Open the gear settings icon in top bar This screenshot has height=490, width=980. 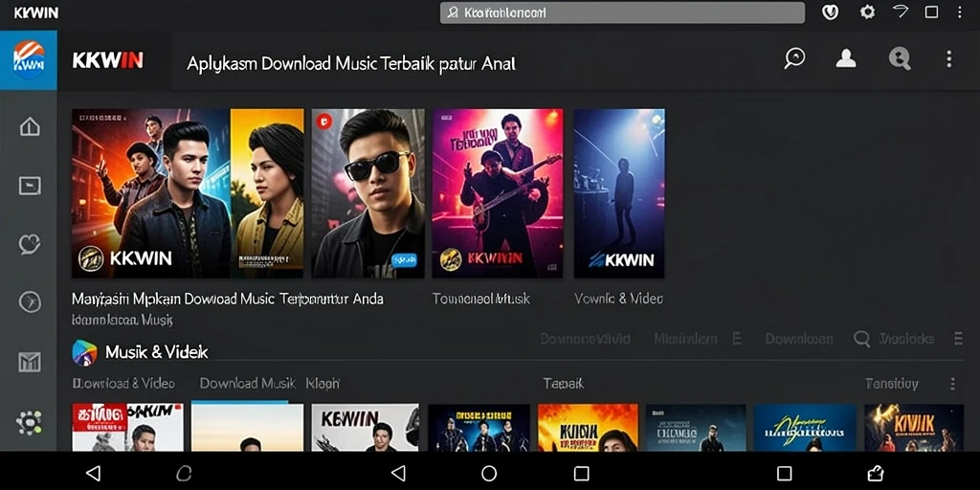pyautogui.click(x=867, y=11)
